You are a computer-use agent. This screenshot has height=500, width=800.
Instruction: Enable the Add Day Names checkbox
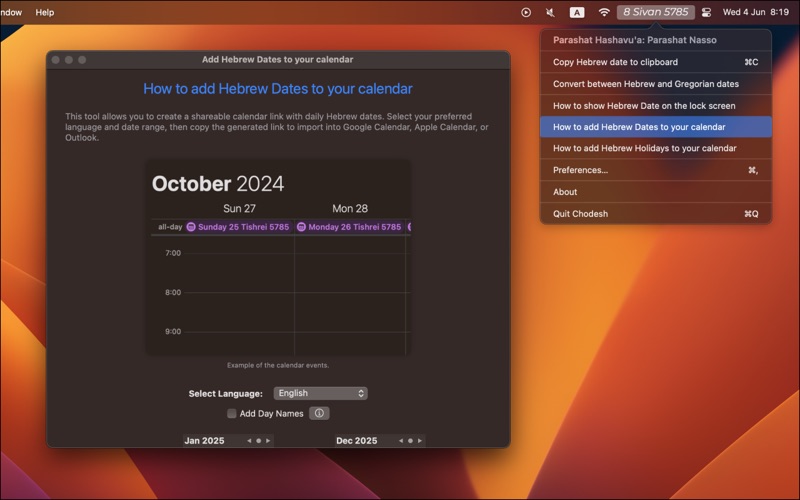pyautogui.click(x=232, y=413)
